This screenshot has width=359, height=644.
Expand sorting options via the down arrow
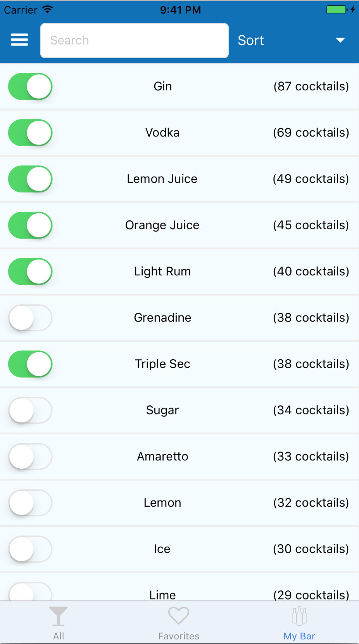pyautogui.click(x=340, y=40)
